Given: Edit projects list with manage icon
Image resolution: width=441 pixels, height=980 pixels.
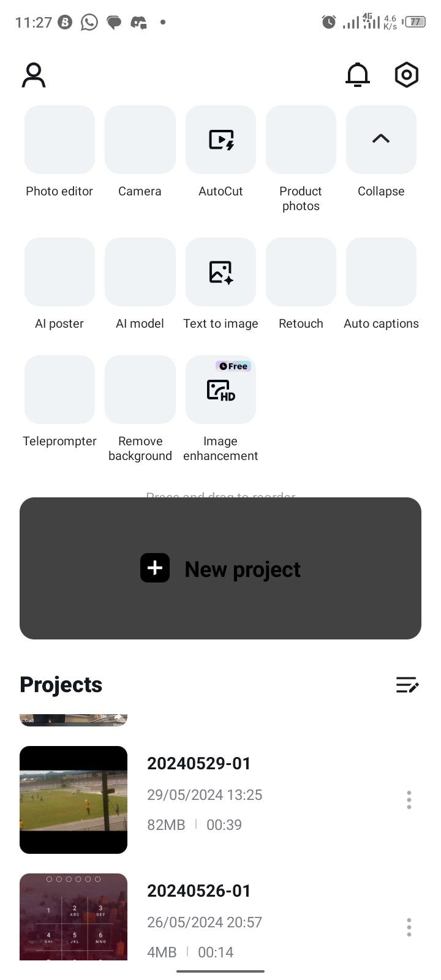Looking at the screenshot, I should coord(407,685).
